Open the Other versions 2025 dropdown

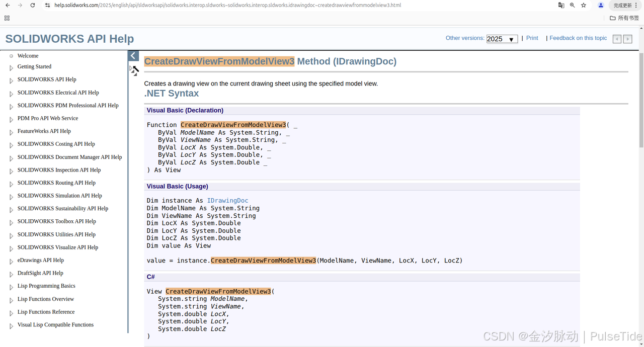coord(502,39)
